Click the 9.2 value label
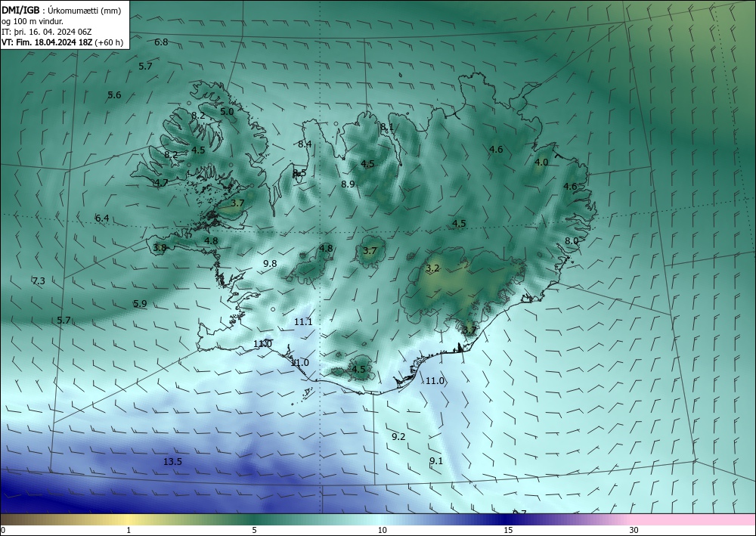This screenshot has width=756, height=536. [398, 437]
